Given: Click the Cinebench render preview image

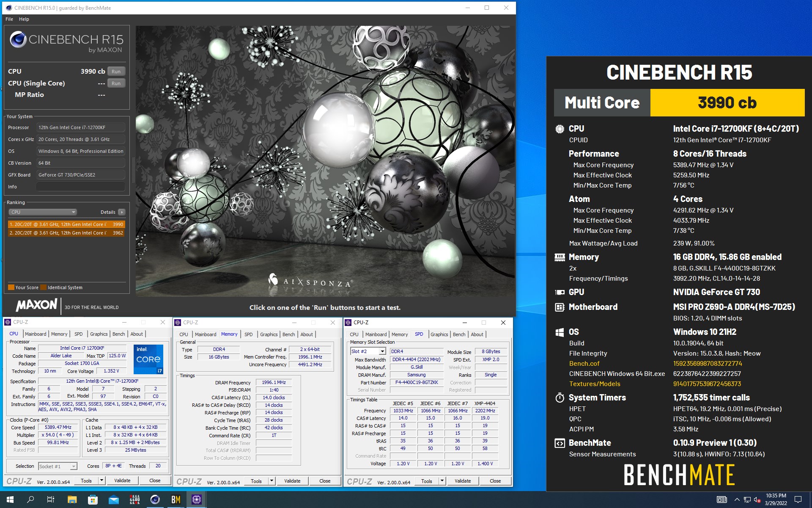Looking at the screenshot, I should 325,161.
